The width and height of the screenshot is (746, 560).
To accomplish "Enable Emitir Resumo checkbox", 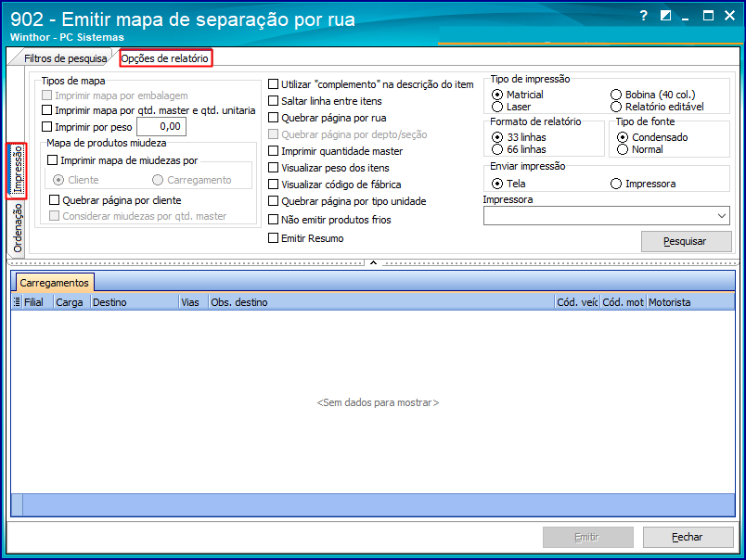I will (x=273, y=238).
